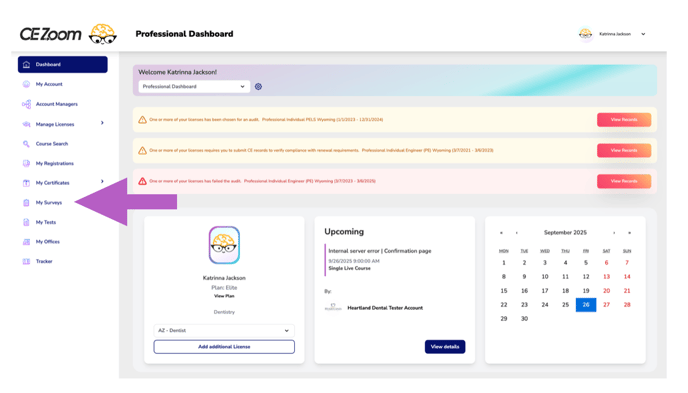Image resolution: width=688 pixels, height=393 pixels.
Task: Click the My Tests sidebar icon
Action: [26, 222]
